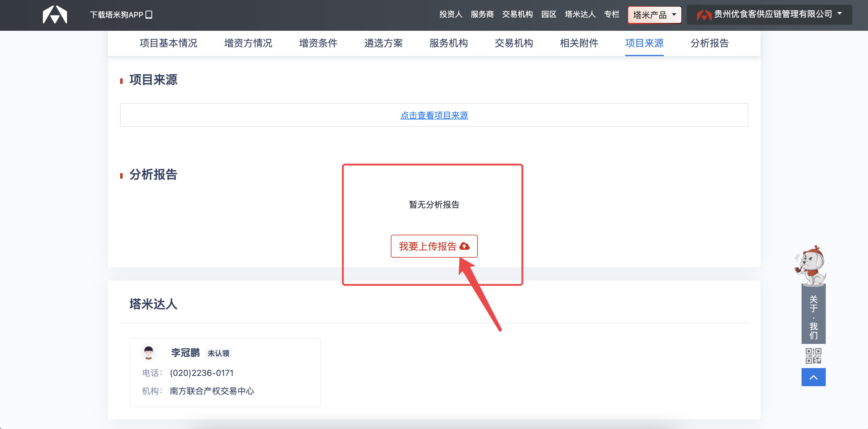Click the name 李冠鹏

(185, 353)
